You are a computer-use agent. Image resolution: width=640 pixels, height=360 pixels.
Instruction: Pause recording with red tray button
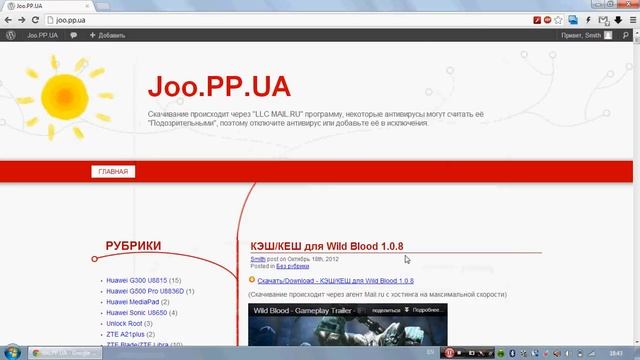[x=449, y=353]
